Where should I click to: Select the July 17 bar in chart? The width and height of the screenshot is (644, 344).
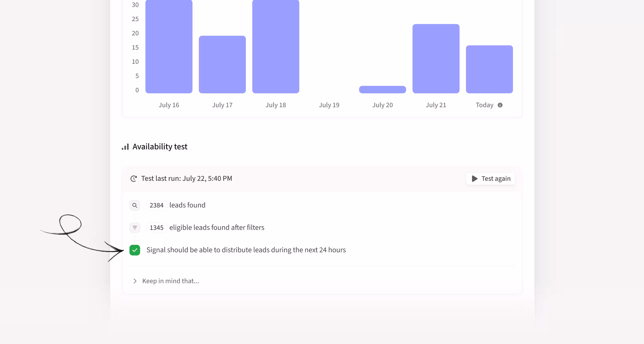click(222, 65)
